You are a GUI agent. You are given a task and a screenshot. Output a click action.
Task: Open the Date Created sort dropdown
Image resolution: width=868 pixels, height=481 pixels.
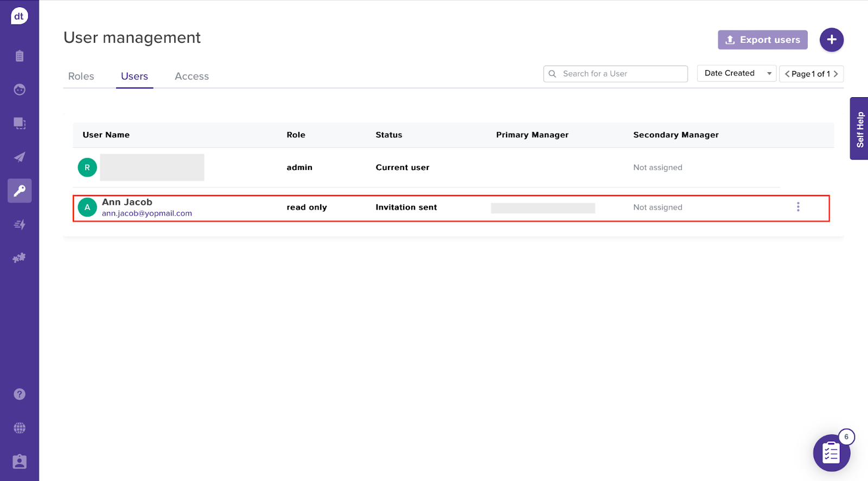736,73
